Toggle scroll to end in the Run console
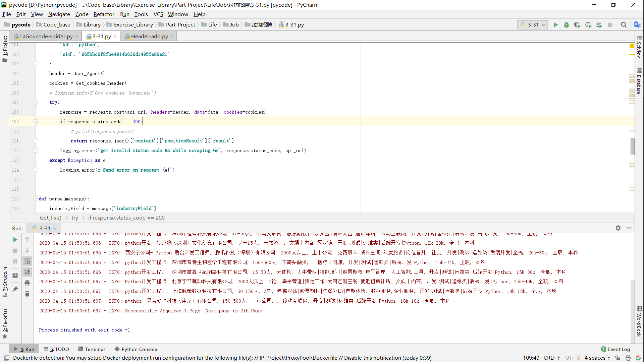 click(x=27, y=272)
